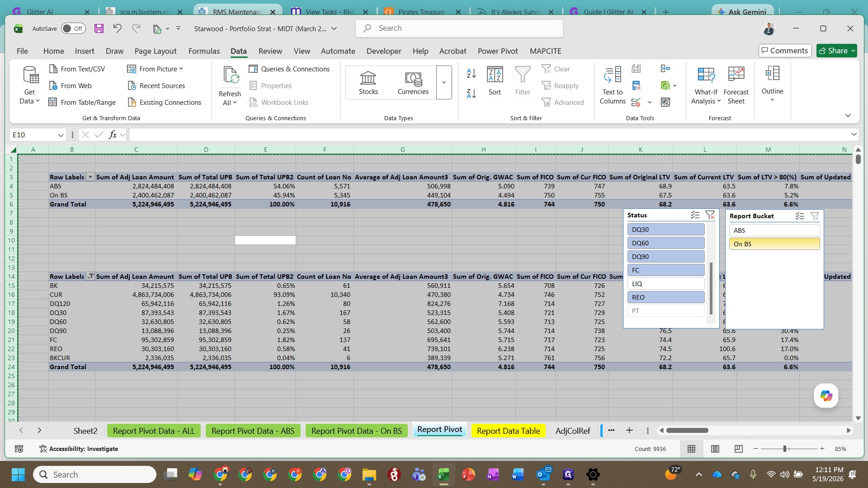Open the Forecast Sheet tool
The height and width of the screenshot is (488, 868).
click(x=736, y=85)
